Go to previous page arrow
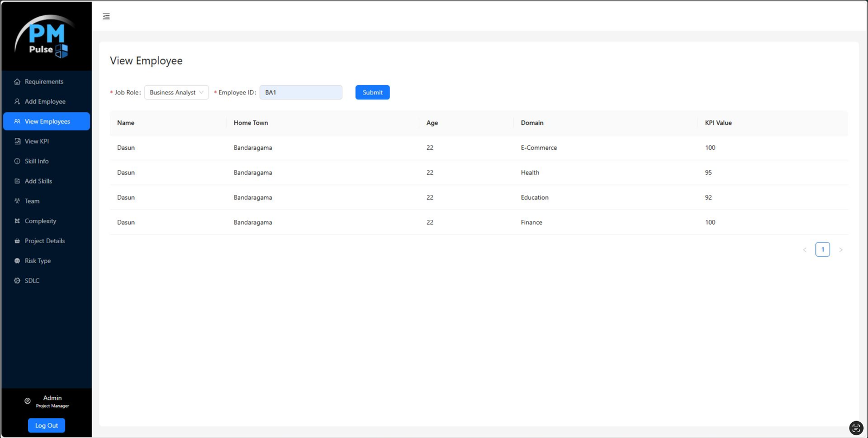868x438 pixels. click(x=805, y=250)
